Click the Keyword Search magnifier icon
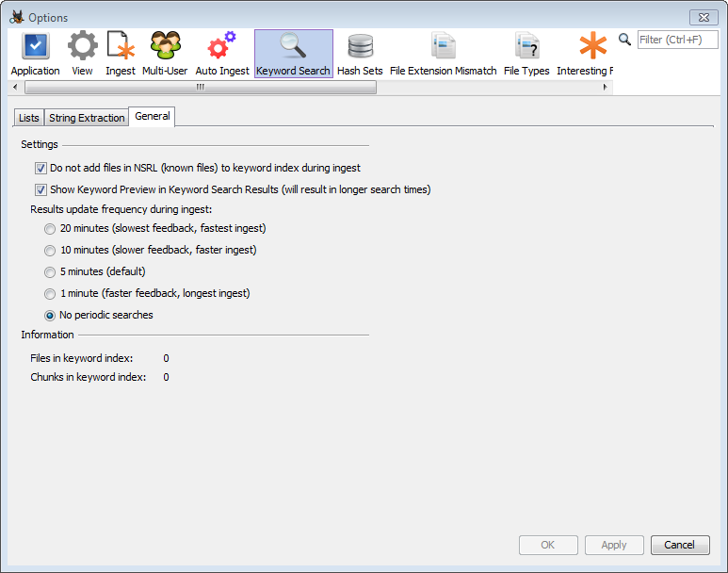This screenshot has width=728, height=573. point(293,47)
